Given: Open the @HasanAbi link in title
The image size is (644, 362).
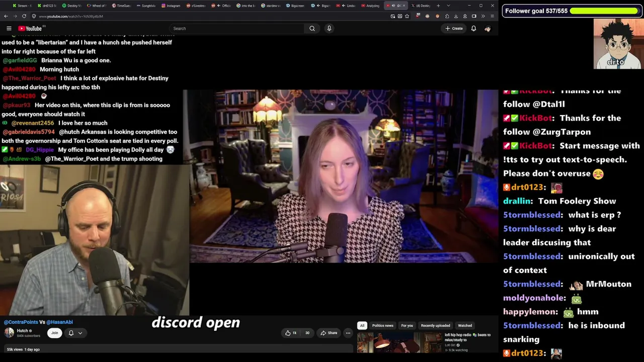Looking at the screenshot, I should click(x=59, y=322).
